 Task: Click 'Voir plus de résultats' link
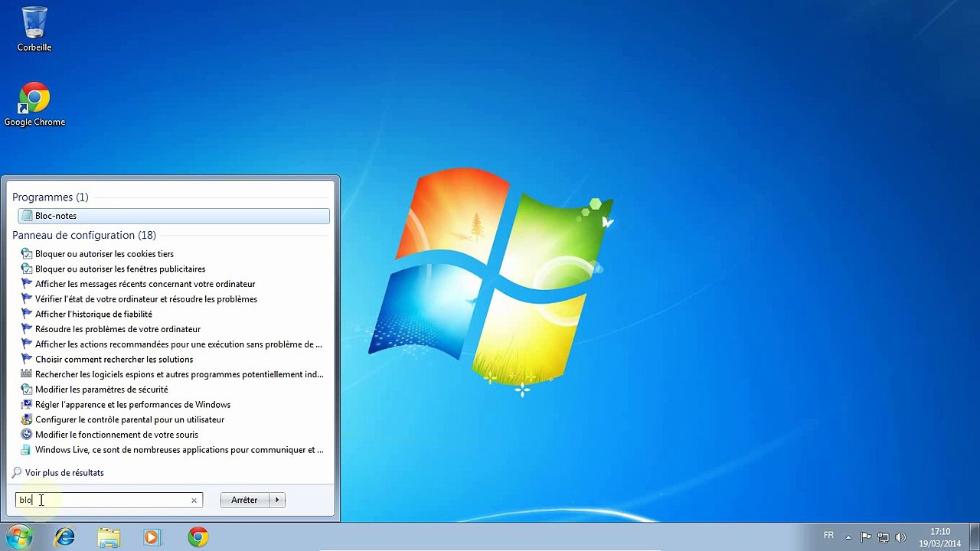tap(58, 473)
